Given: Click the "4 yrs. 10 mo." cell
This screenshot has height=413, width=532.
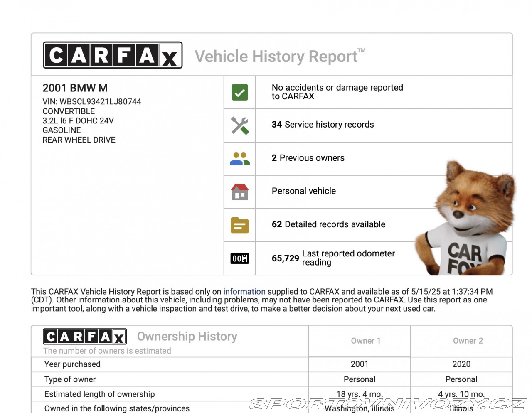Looking at the screenshot, I should pyautogui.click(x=461, y=394).
